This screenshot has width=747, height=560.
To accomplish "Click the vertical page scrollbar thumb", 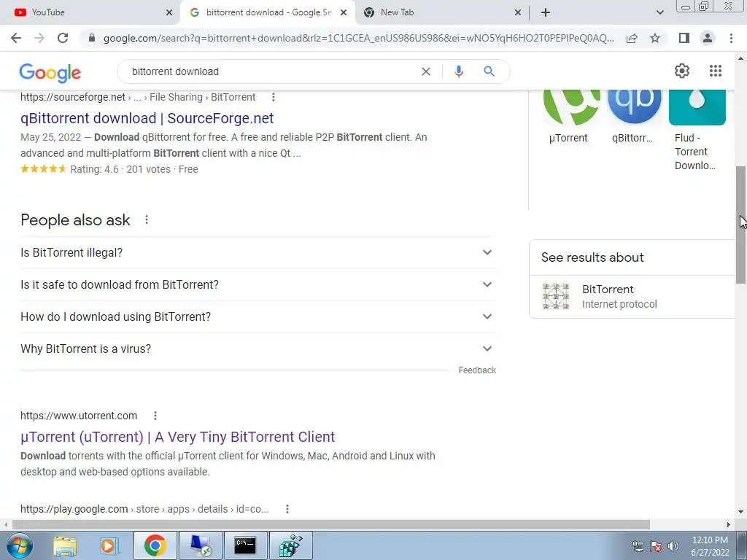I will (x=741, y=225).
